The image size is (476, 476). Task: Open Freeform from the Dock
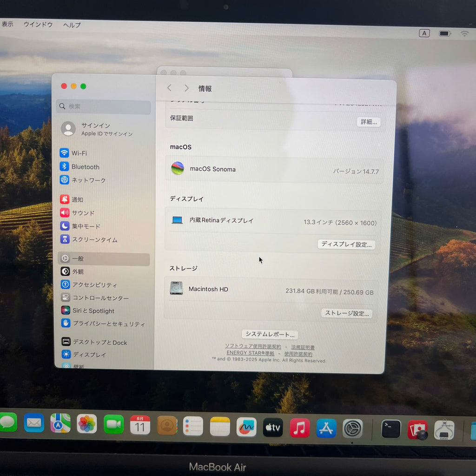(x=246, y=427)
